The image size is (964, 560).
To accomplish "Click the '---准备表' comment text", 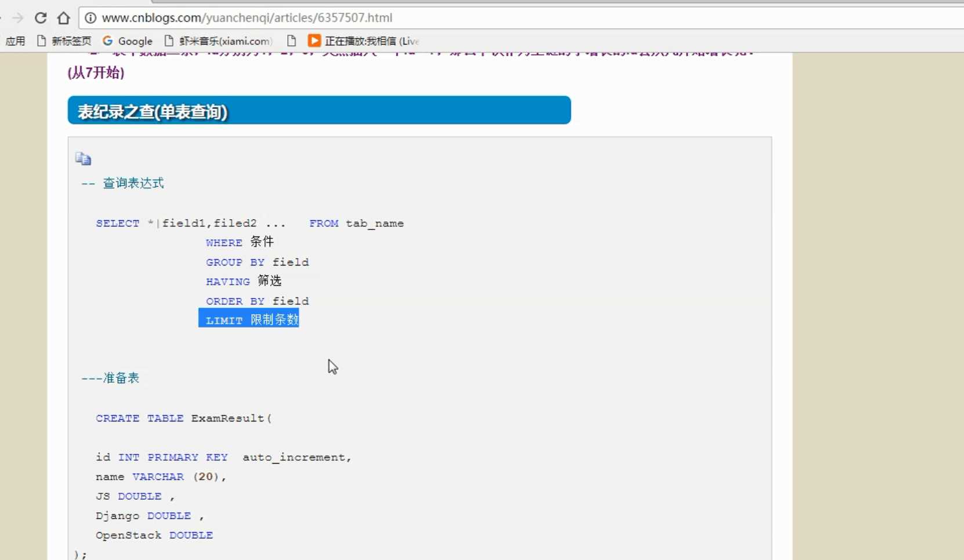I will click(x=110, y=378).
